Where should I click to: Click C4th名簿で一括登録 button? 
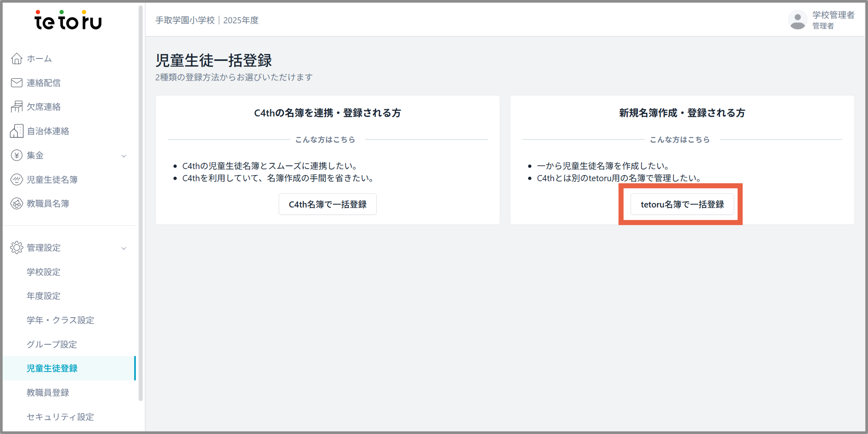tap(328, 204)
